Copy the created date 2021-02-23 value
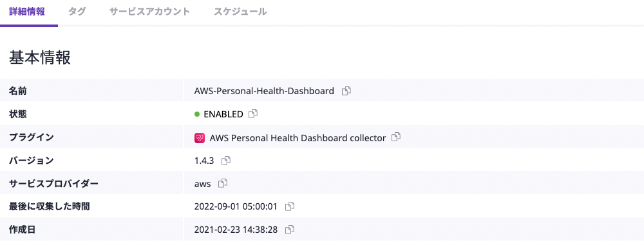The width and height of the screenshot is (644, 247). (x=290, y=230)
